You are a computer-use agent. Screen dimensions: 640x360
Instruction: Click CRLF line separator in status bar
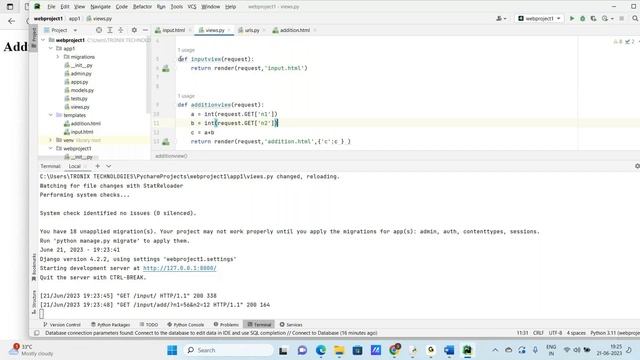[538, 333]
